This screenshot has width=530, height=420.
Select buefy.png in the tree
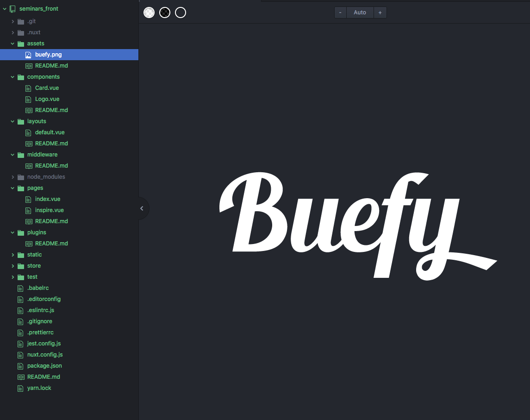point(69,55)
